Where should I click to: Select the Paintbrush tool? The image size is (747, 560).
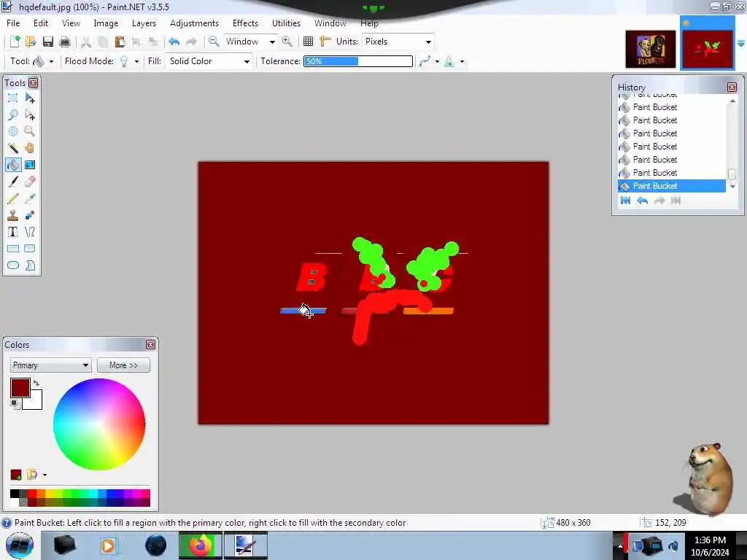pyautogui.click(x=13, y=182)
